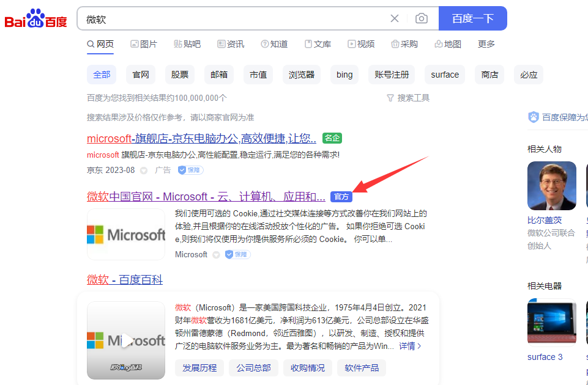Open camera image search icon
588x385 pixels.
pos(422,18)
